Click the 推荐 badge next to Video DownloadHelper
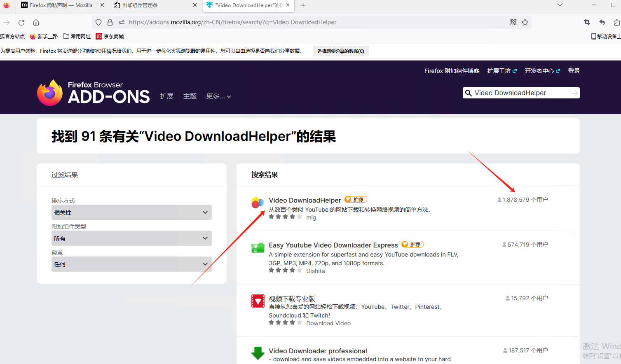The width and height of the screenshot is (621, 364). (x=356, y=199)
